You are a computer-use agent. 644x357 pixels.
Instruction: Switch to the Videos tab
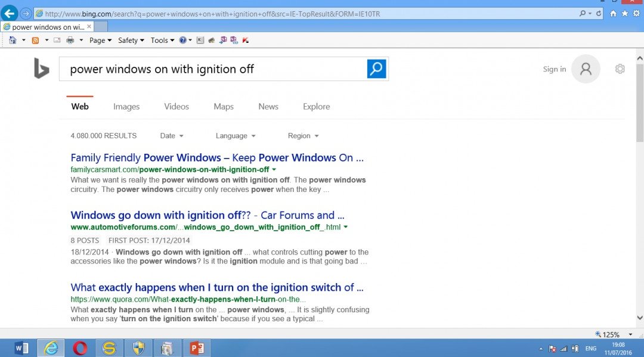177,107
